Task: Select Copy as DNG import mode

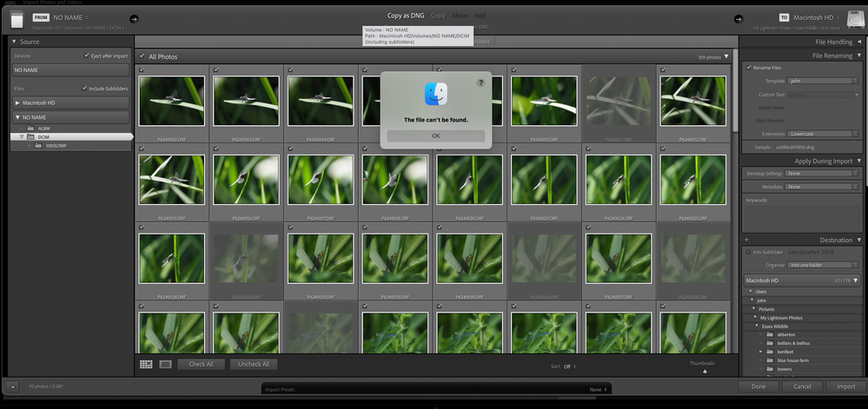Action: coord(406,16)
